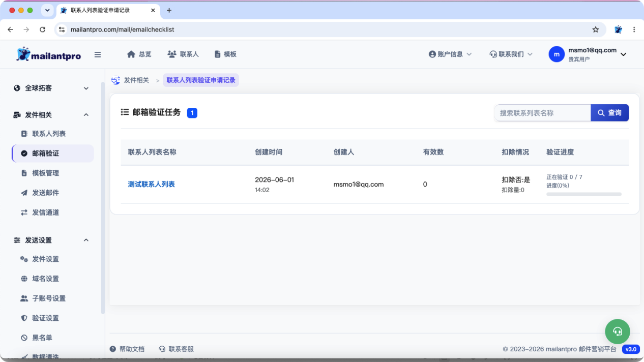Open 发送邮件 in the sidebar

[45, 193]
